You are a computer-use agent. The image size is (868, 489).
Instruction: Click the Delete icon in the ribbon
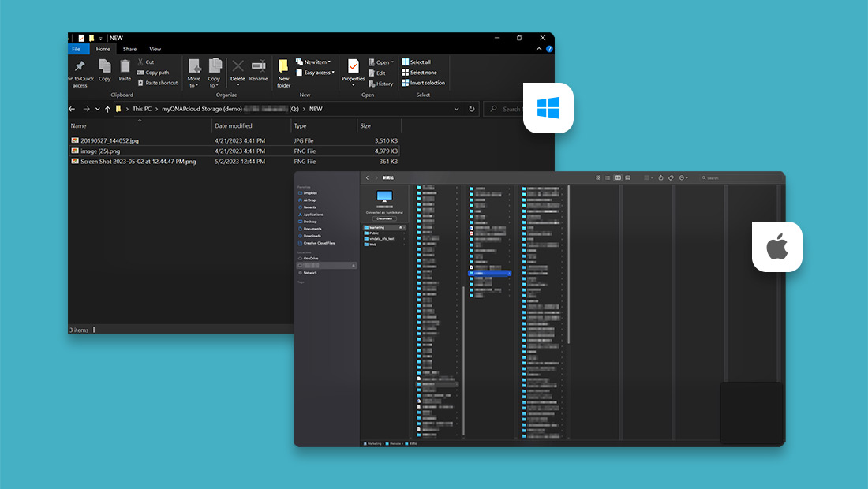238,66
